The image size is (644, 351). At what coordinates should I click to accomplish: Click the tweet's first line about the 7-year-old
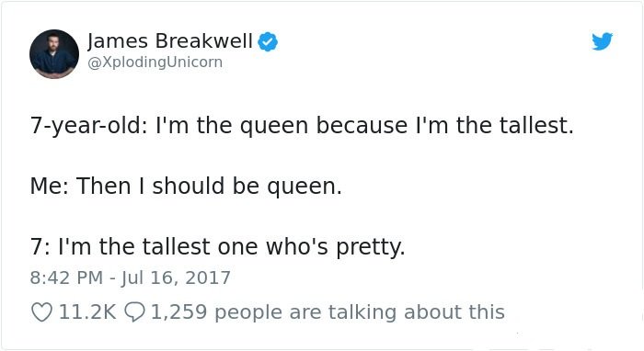pyautogui.click(x=302, y=126)
